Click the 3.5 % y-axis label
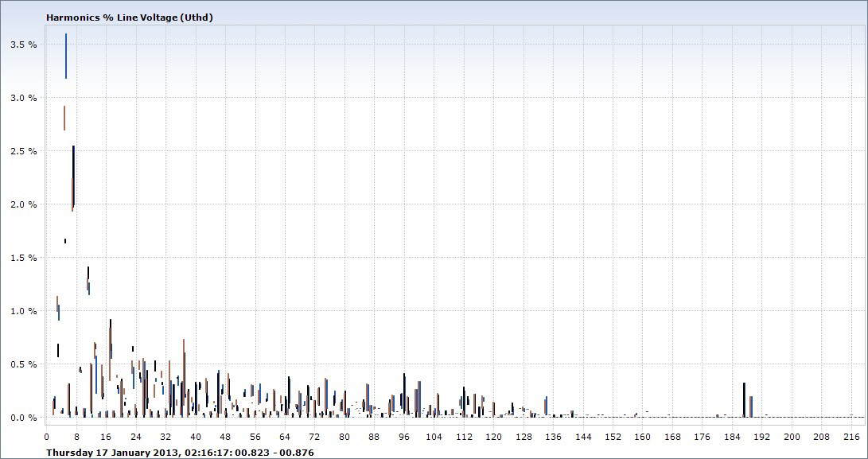Screen dimensions: 868x459 pos(24,45)
